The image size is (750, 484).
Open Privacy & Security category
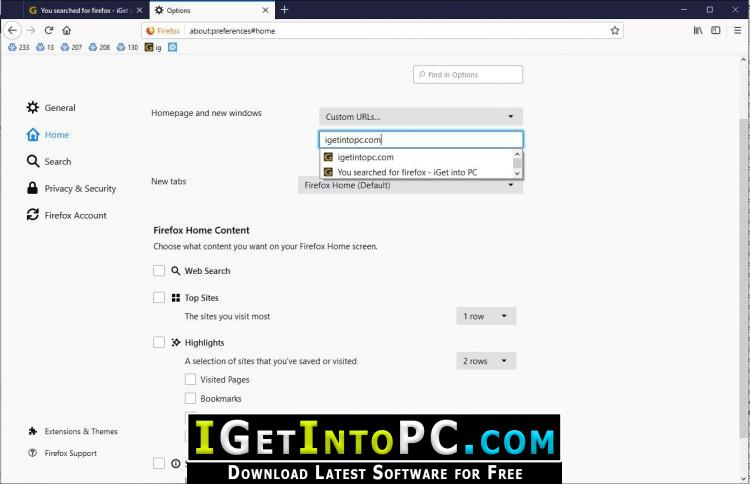coord(71,188)
